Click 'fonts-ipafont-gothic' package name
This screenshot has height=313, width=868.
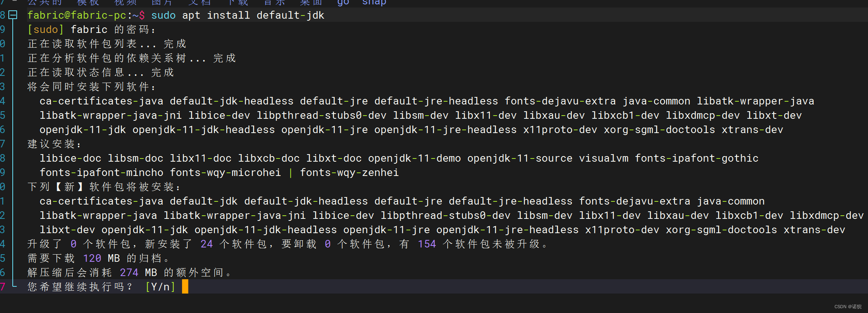coord(697,158)
